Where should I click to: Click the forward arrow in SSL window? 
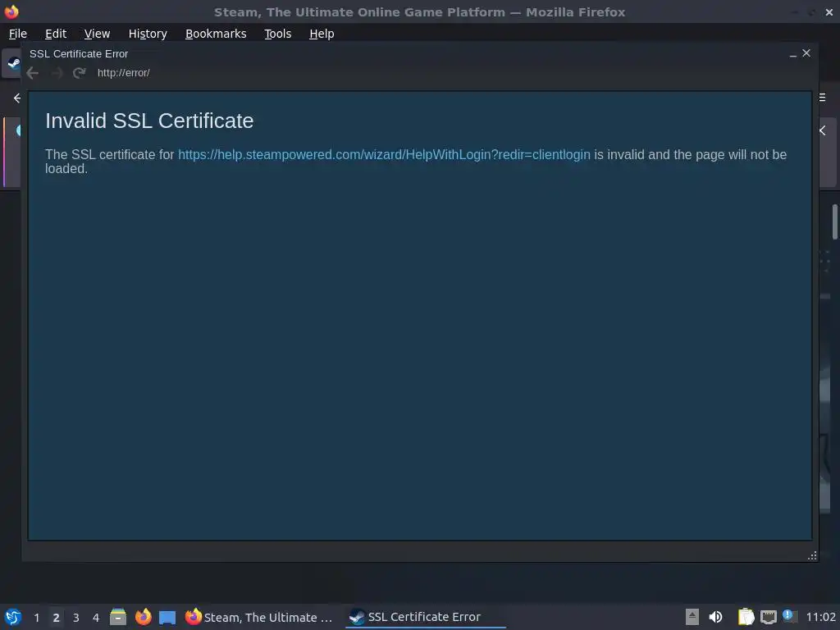click(x=57, y=73)
